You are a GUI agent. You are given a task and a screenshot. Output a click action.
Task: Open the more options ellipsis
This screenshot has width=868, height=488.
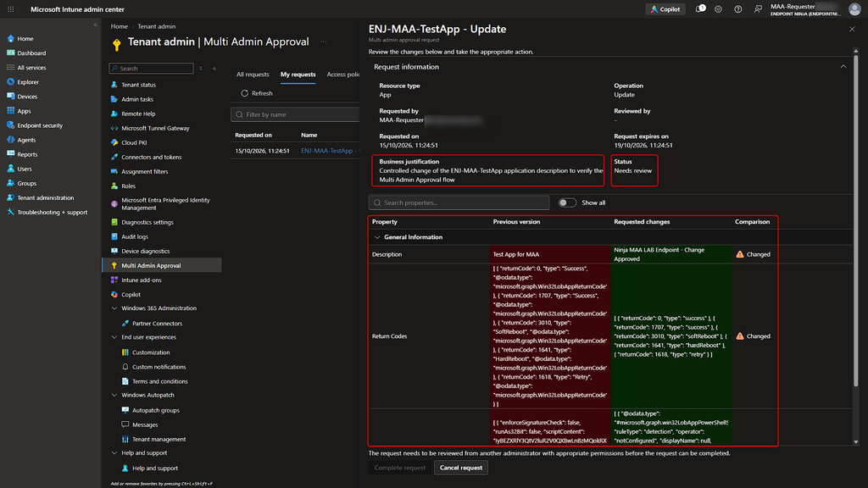coord(323,42)
